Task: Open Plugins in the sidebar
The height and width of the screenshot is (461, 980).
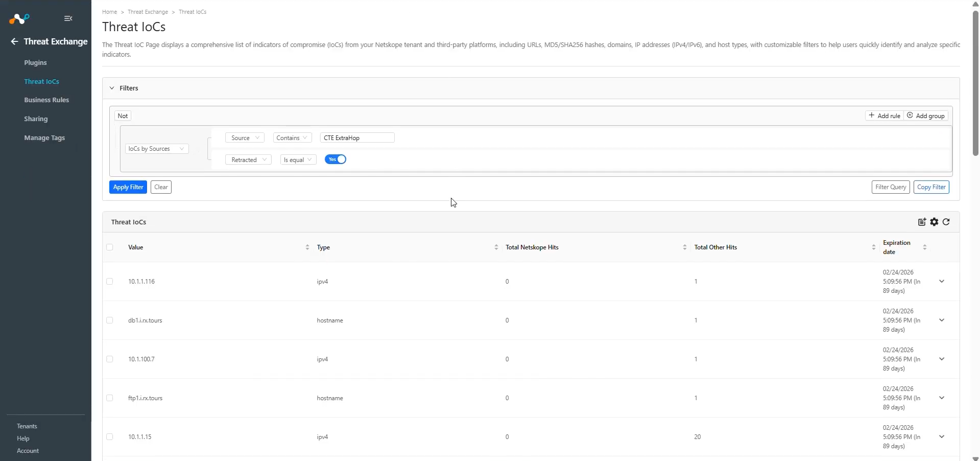Action: [35, 63]
